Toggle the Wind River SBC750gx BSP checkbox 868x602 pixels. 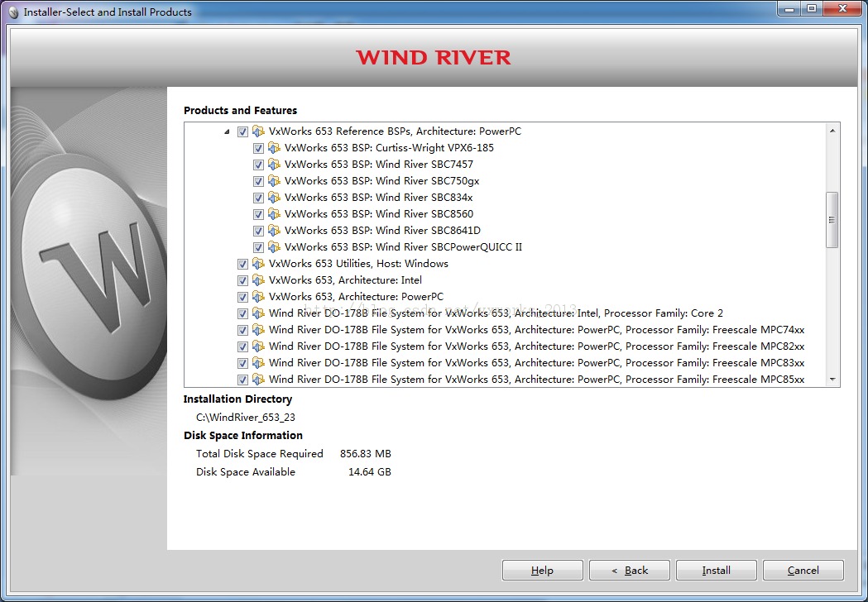258,181
